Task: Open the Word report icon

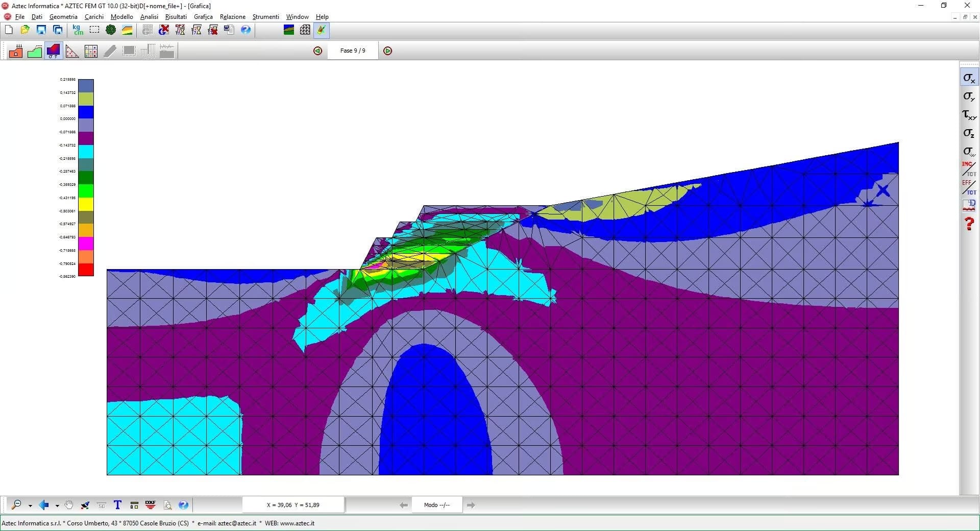Action: [229, 30]
